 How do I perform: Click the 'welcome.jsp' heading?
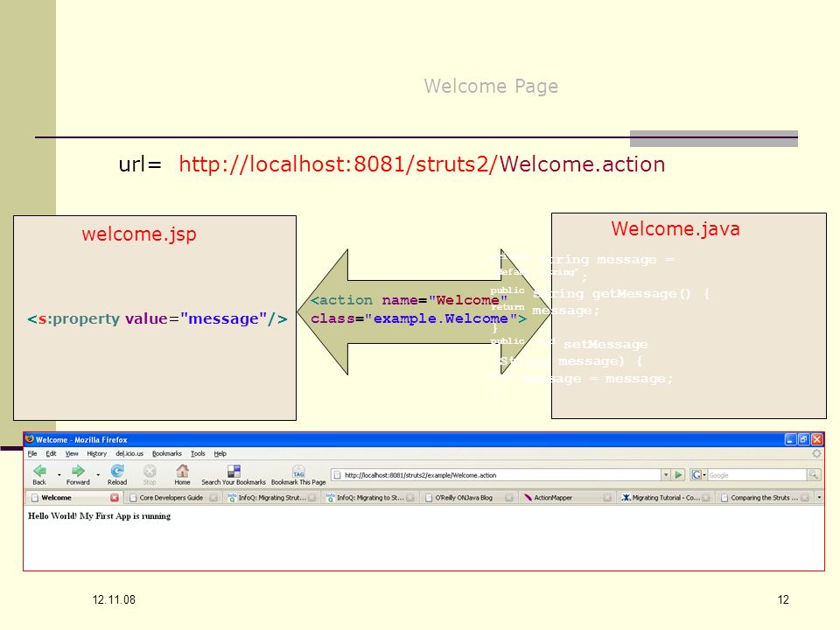coord(139,234)
